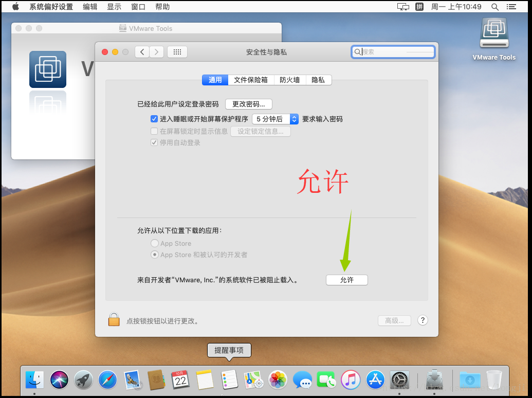Open System Preferences gear in Dock
The height and width of the screenshot is (398, 532).
(400, 379)
